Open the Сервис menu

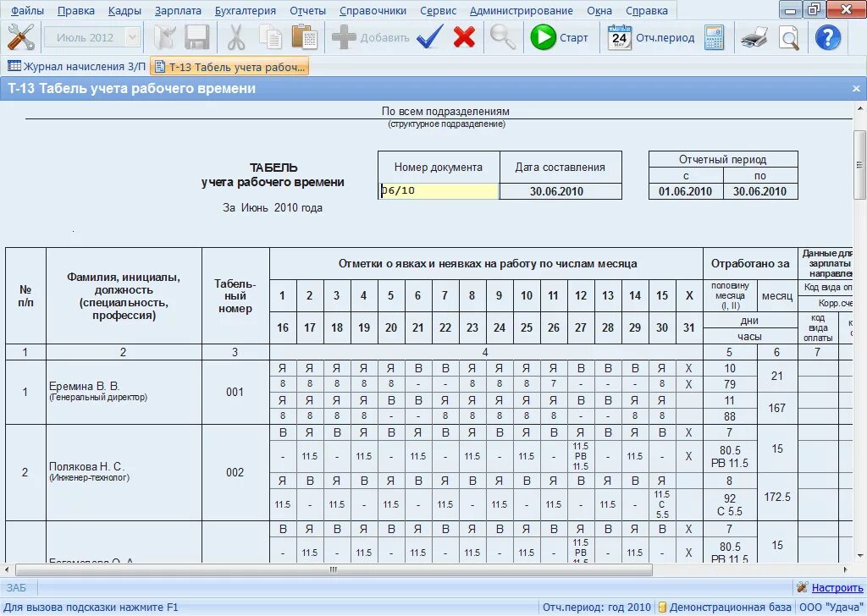pos(438,10)
